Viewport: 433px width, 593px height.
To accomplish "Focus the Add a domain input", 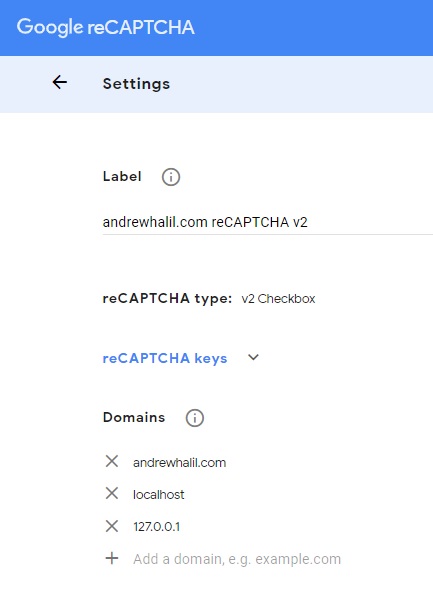I will [x=237, y=559].
